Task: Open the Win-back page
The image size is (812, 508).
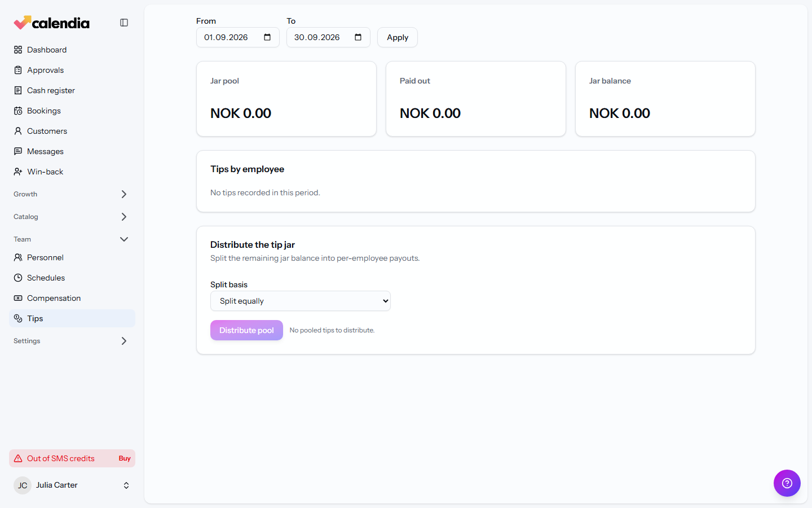Action: [72, 172]
